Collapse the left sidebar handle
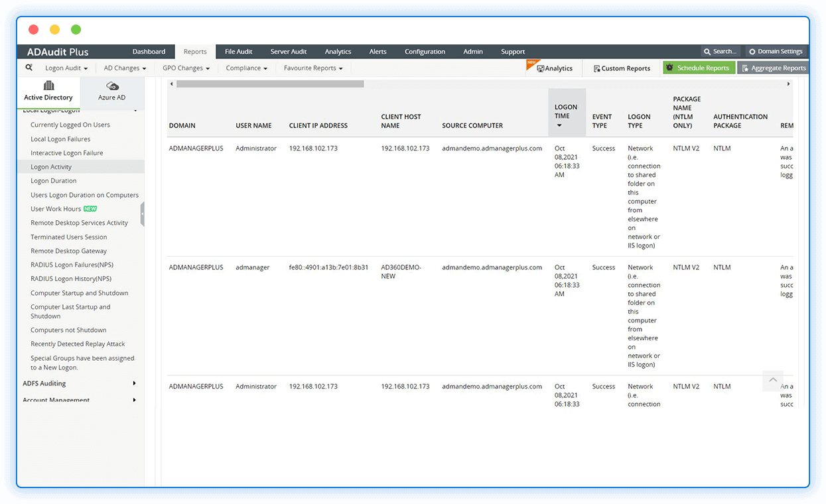826x504 pixels. [x=142, y=214]
